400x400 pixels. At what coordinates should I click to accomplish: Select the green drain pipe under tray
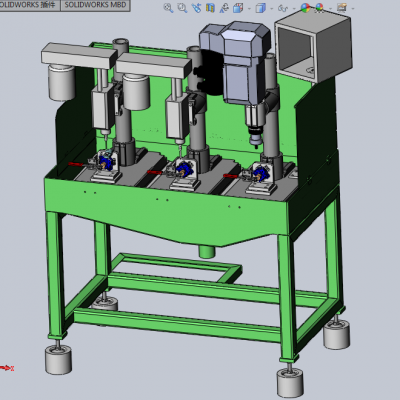pyautogui.click(x=207, y=251)
